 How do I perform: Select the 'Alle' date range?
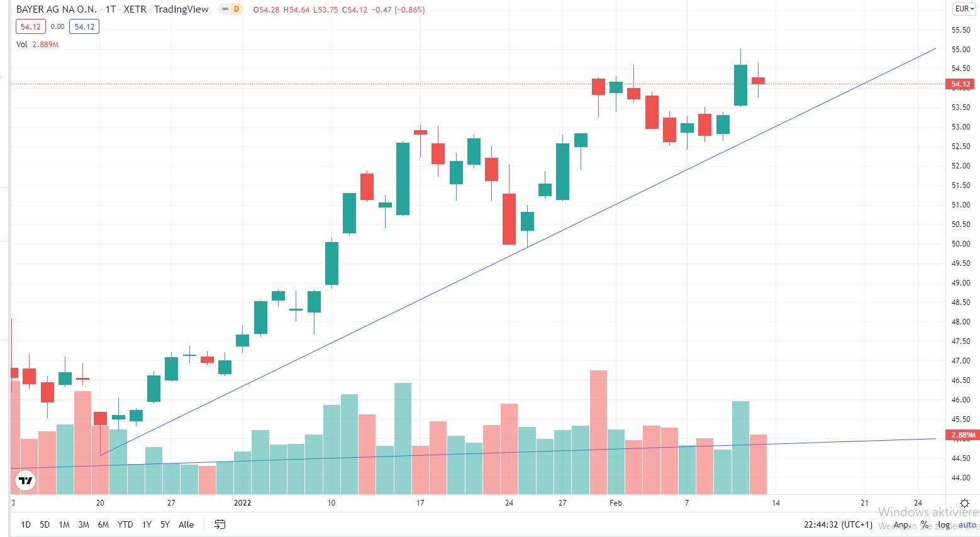[186, 524]
